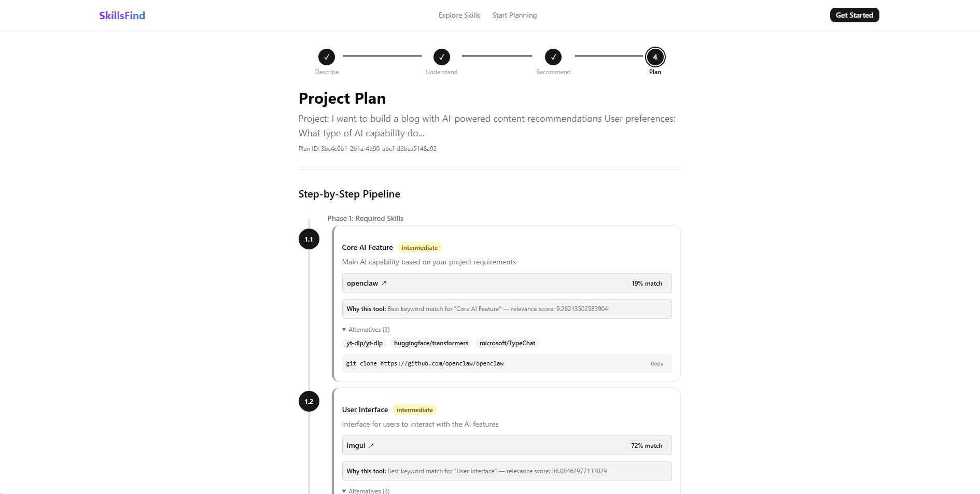This screenshot has height=494, width=980.
Task: Collapse Alternatives (3) under User Interface
Action: point(366,490)
